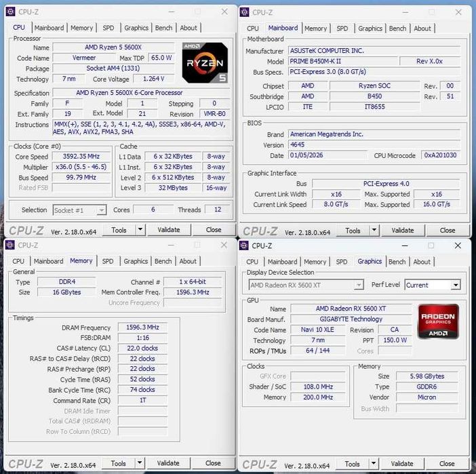Open the SPD tab in the Memory window
Image resolution: width=476 pixels, height=474 pixels.
[x=108, y=261]
